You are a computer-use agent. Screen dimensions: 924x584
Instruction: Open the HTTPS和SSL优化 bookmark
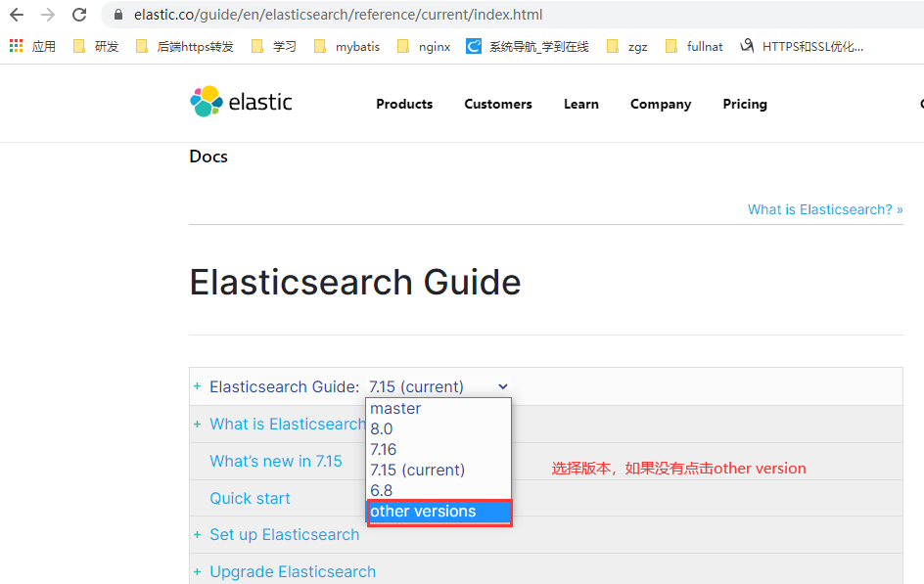click(802, 47)
